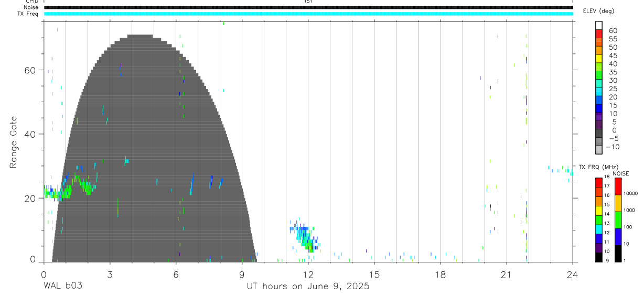Viewport: 644px width, 297px height.
Task: Click x-axis tick label '3'
Action: click(x=110, y=274)
